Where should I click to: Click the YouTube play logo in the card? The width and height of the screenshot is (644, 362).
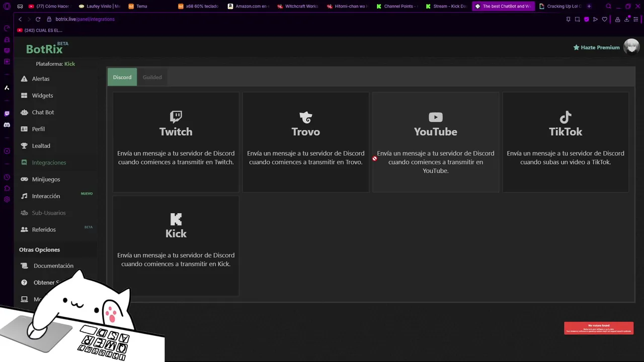436,117
